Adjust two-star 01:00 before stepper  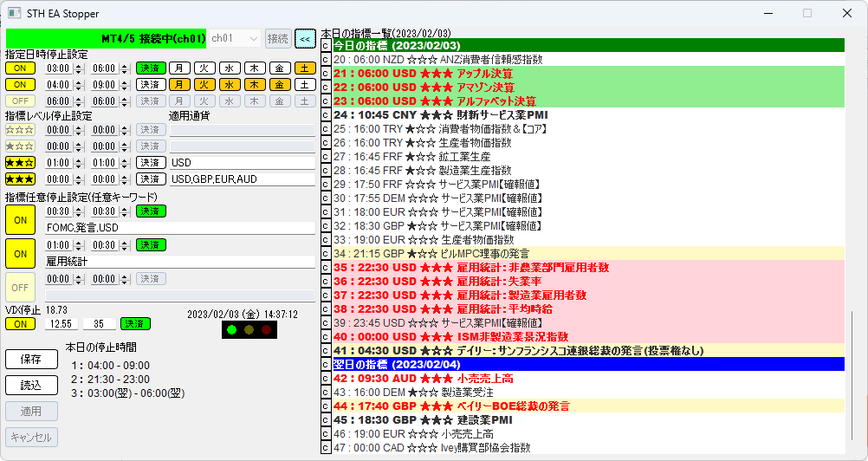(x=79, y=163)
